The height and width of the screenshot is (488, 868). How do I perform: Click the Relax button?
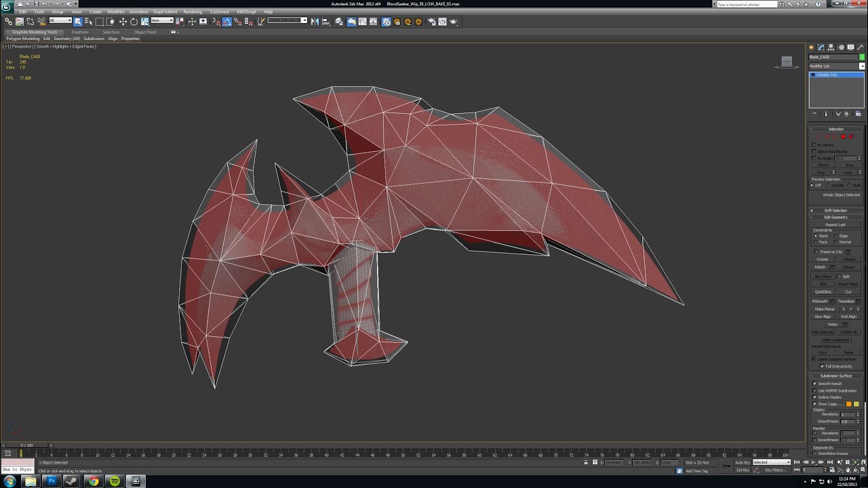click(x=833, y=324)
